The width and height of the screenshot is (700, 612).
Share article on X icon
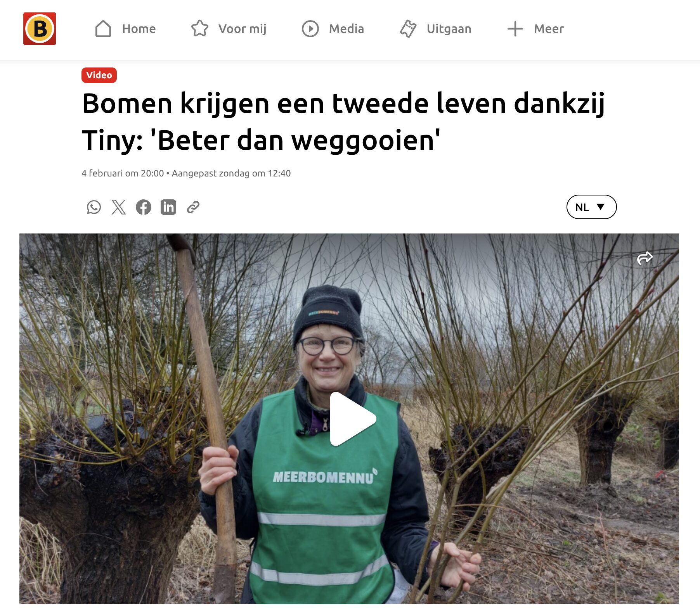tap(119, 207)
